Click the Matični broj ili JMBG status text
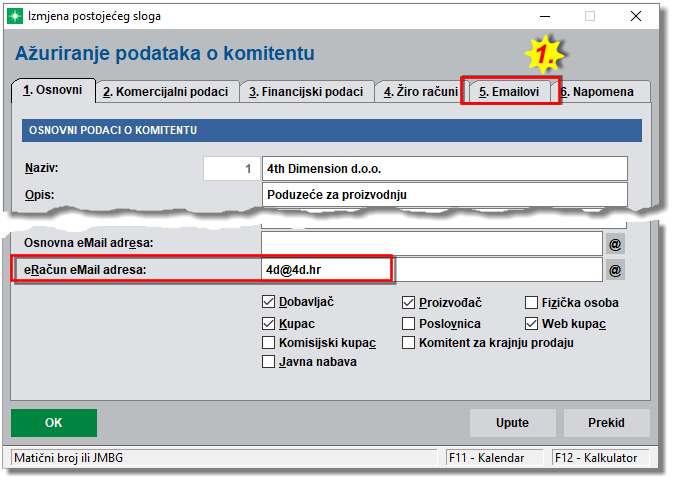The height and width of the screenshot is (482, 675). (x=68, y=457)
